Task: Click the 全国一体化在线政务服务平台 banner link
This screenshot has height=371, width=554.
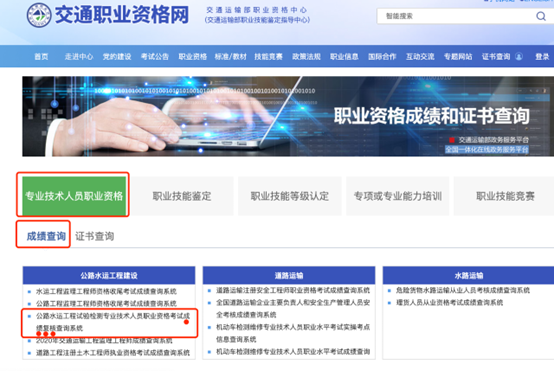Action: [x=487, y=149]
